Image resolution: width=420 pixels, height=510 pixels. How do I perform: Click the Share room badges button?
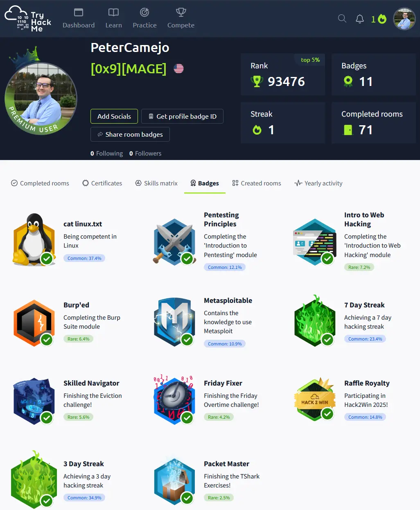coord(130,134)
